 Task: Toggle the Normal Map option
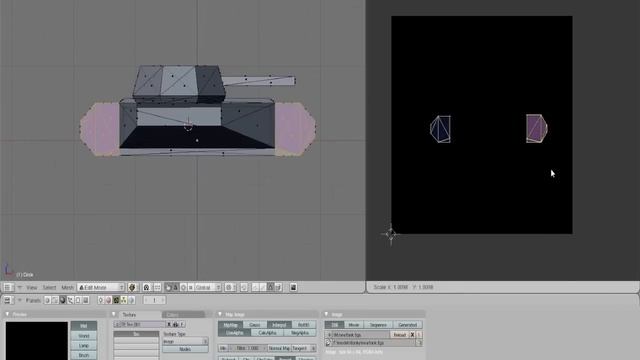[280, 348]
